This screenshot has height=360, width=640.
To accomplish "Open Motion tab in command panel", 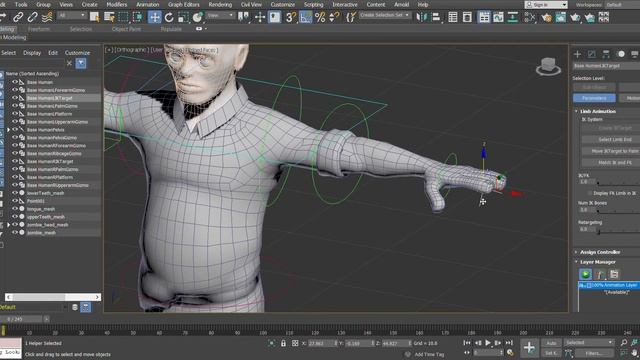I will (620, 54).
